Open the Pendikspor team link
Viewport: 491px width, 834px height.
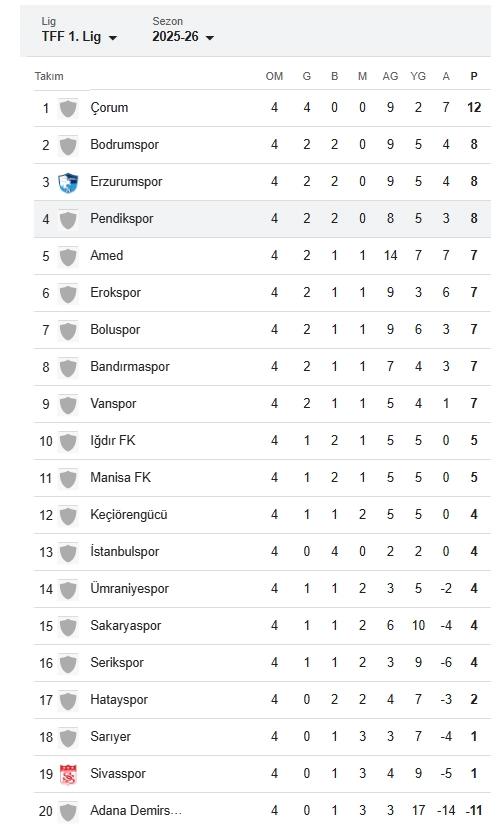tap(122, 219)
